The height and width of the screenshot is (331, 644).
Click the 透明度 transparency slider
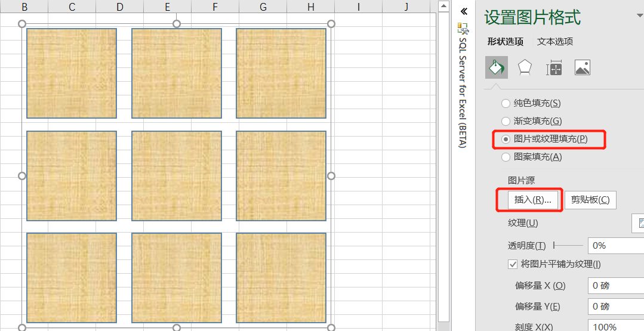pos(568,245)
